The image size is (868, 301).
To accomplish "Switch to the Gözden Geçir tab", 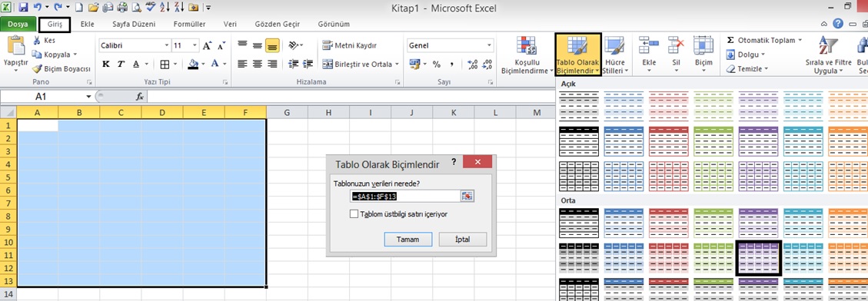I will 278,25.
